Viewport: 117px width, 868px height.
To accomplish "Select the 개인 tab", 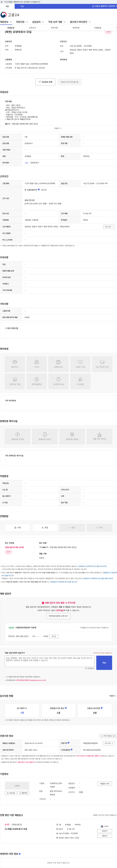I will point(7,6).
